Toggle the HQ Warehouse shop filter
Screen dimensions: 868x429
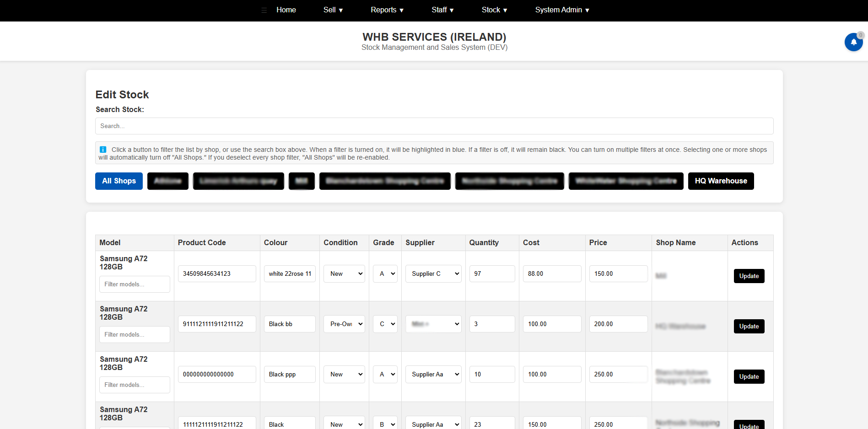[x=721, y=181]
